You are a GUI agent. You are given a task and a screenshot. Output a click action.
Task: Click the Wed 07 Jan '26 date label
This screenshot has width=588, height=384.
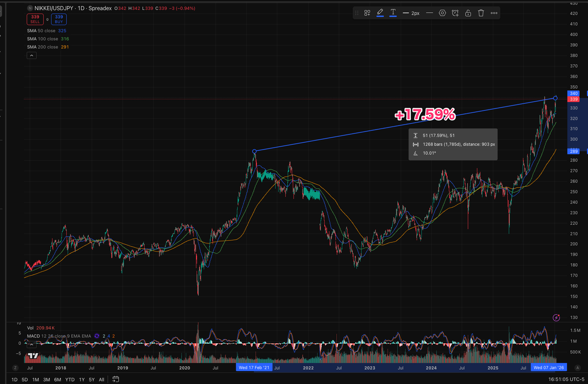click(x=549, y=367)
